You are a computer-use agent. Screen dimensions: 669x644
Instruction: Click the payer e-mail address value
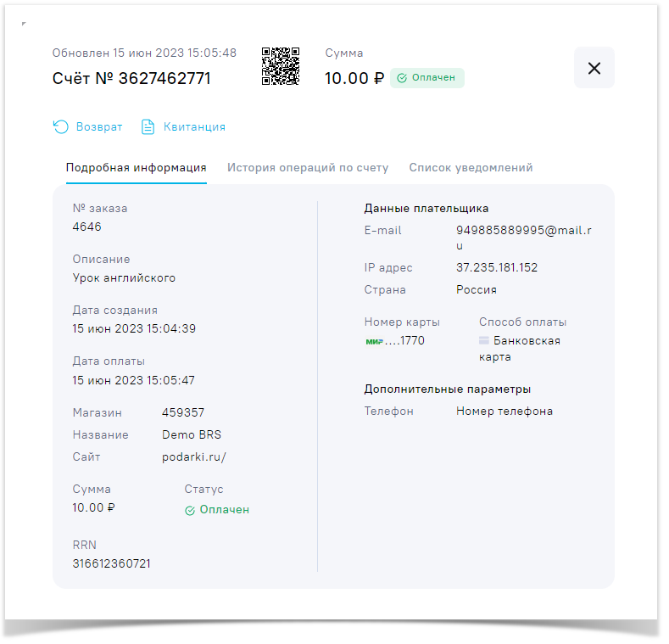coord(523,231)
